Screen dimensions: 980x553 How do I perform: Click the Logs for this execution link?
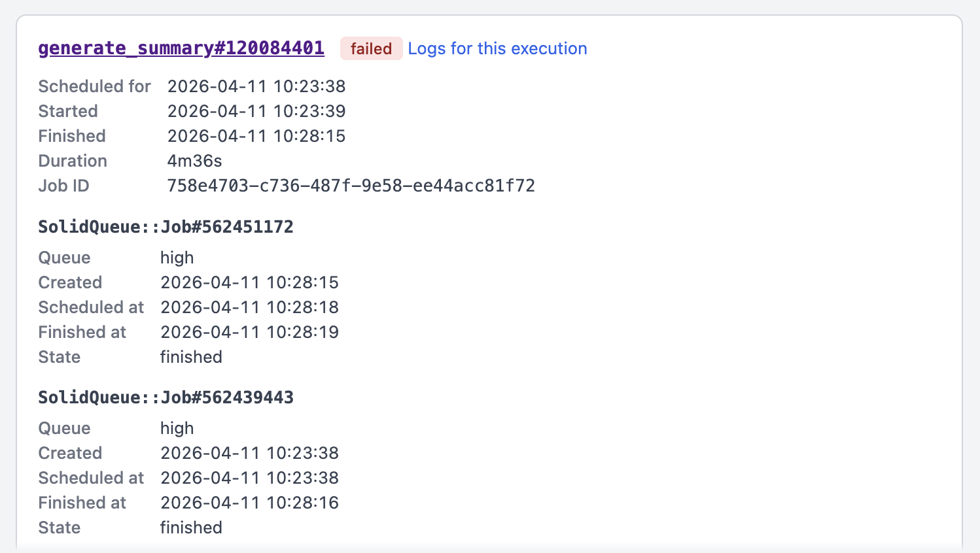[x=497, y=48]
